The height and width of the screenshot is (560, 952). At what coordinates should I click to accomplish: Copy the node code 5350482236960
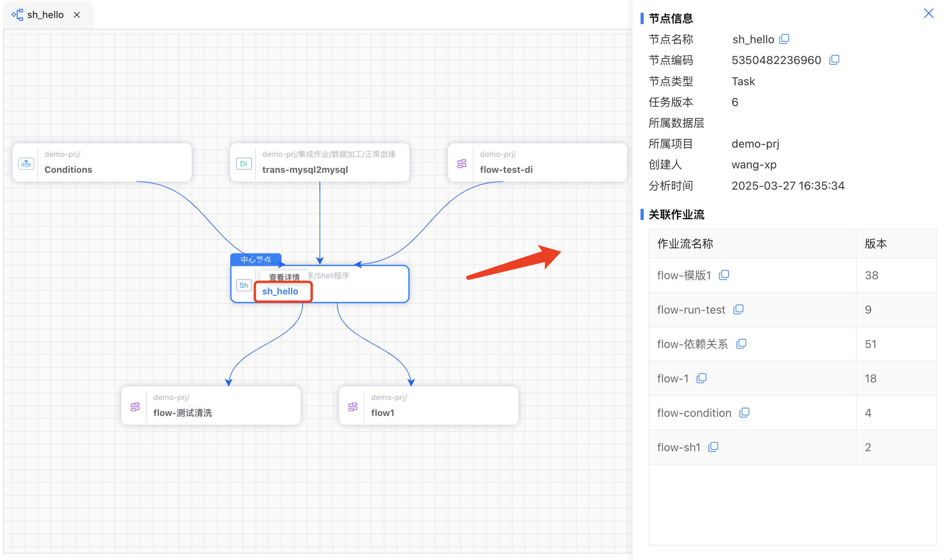coord(834,60)
